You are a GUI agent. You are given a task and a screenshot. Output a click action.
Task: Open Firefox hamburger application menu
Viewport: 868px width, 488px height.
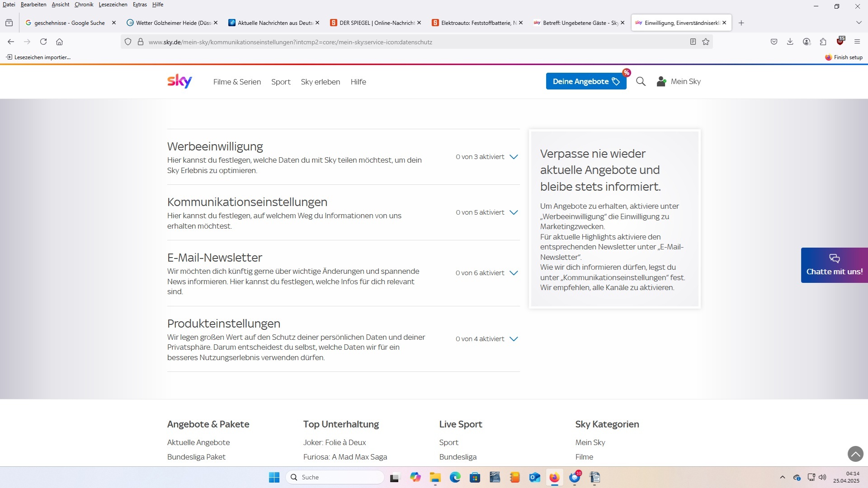pyautogui.click(x=857, y=42)
